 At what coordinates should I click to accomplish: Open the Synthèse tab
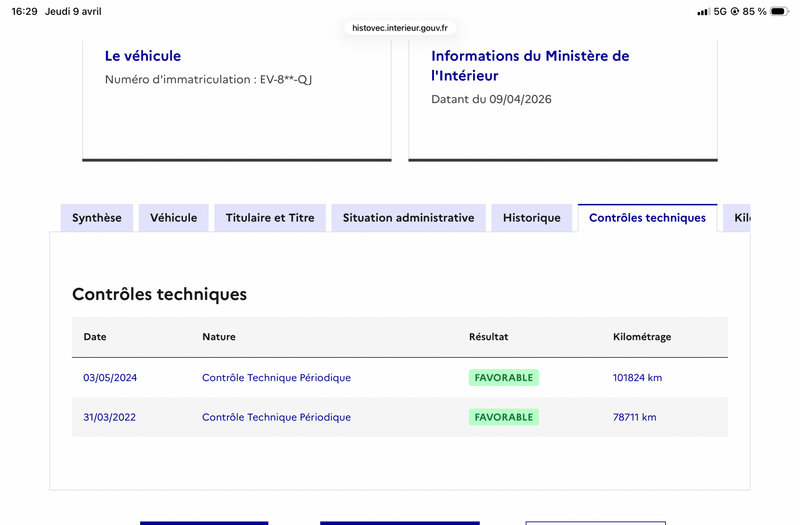97,218
